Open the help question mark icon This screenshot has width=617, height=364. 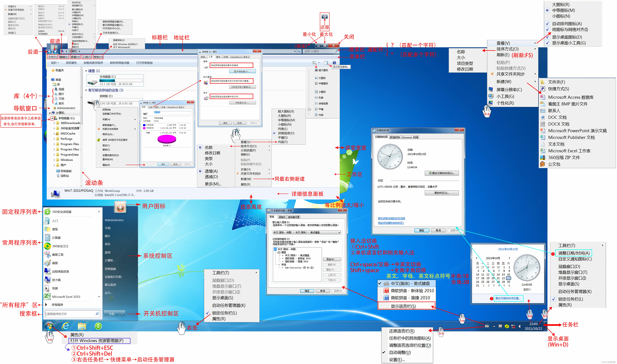(x=334, y=63)
